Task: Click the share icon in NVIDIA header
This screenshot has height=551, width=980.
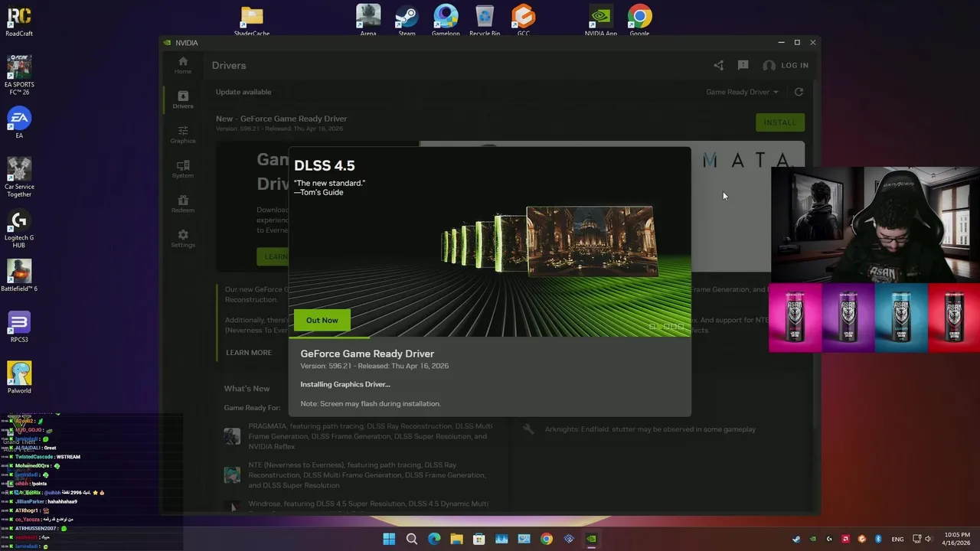Action: (718, 65)
